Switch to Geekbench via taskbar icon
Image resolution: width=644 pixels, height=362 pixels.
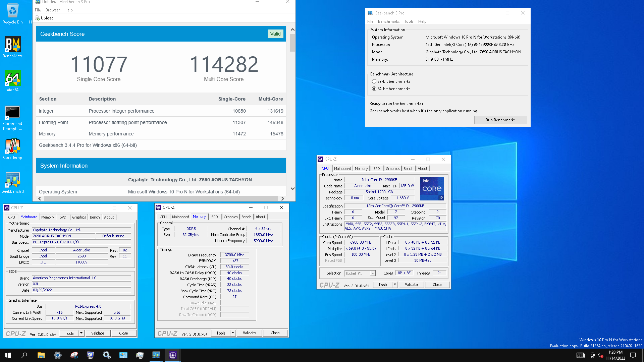click(156, 355)
